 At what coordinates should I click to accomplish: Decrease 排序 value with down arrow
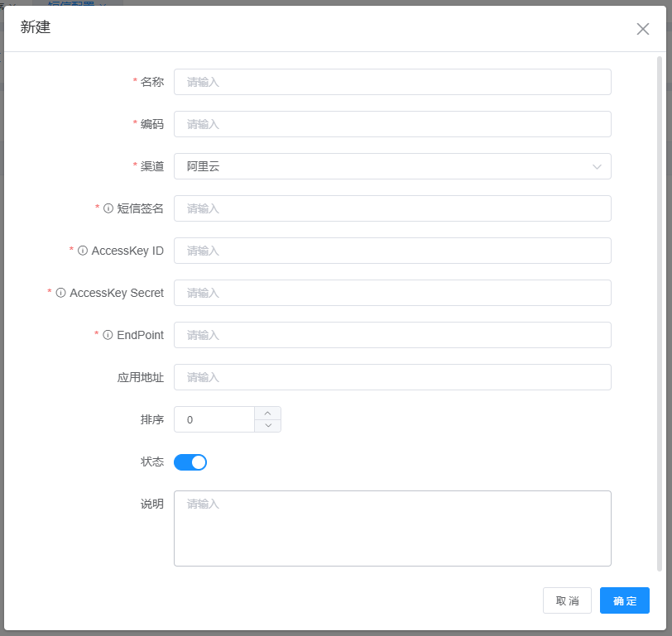pyautogui.click(x=267, y=426)
